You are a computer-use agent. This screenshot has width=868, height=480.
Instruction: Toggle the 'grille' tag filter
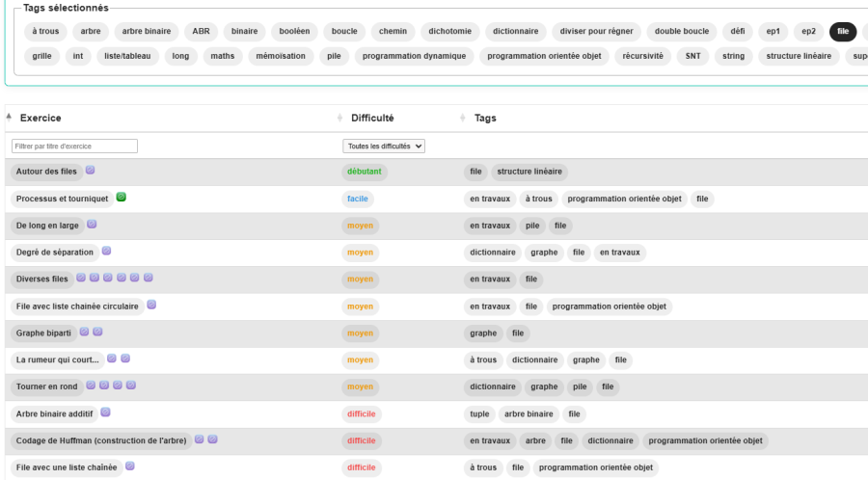point(42,57)
